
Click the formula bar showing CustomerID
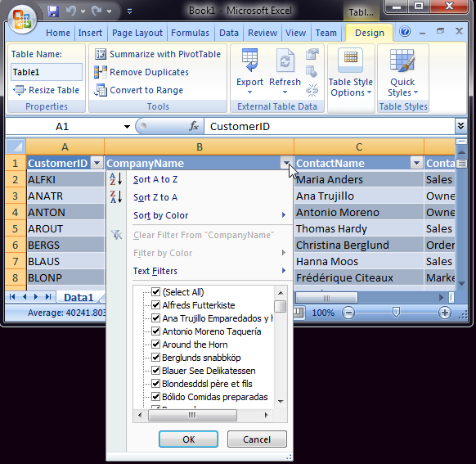tap(330, 126)
